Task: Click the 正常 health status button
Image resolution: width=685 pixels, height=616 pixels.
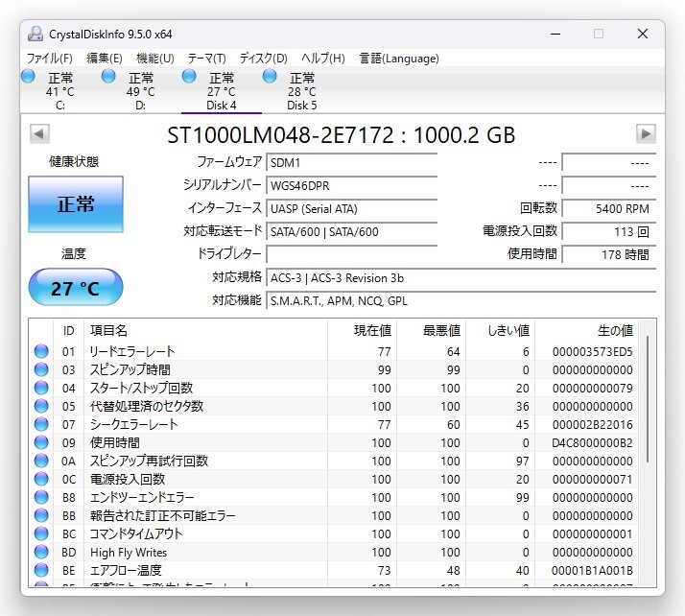Action: pyautogui.click(x=76, y=204)
